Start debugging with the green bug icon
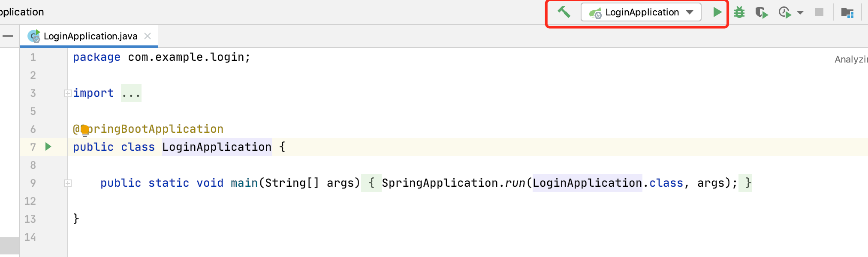 (739, 12)
